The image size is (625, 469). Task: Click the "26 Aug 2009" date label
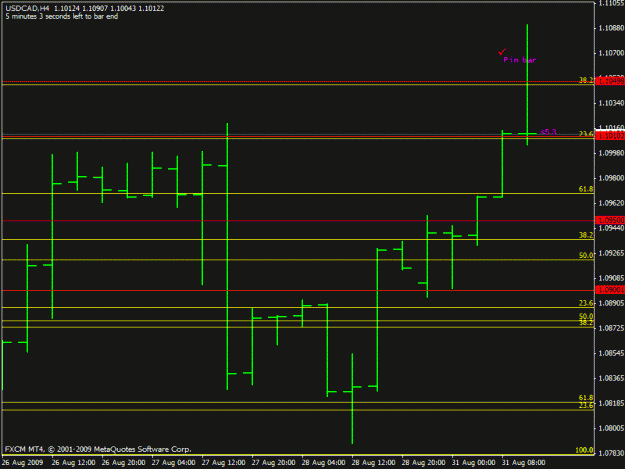pos(22,463)
